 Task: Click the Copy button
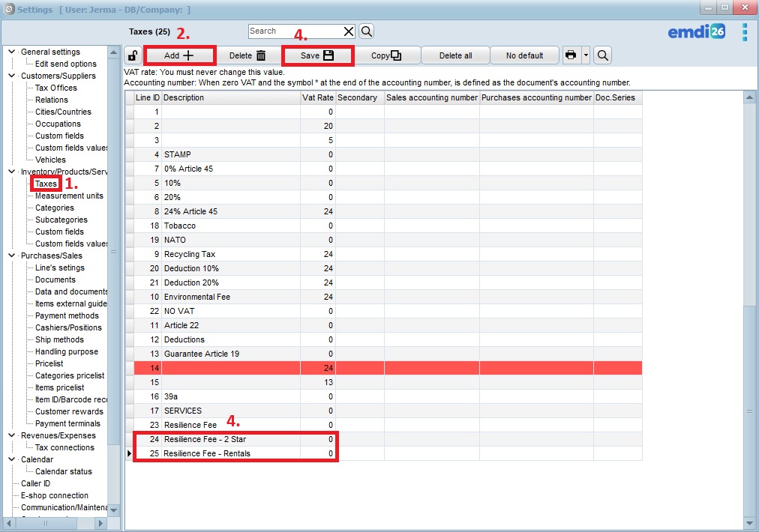(386, 55)
